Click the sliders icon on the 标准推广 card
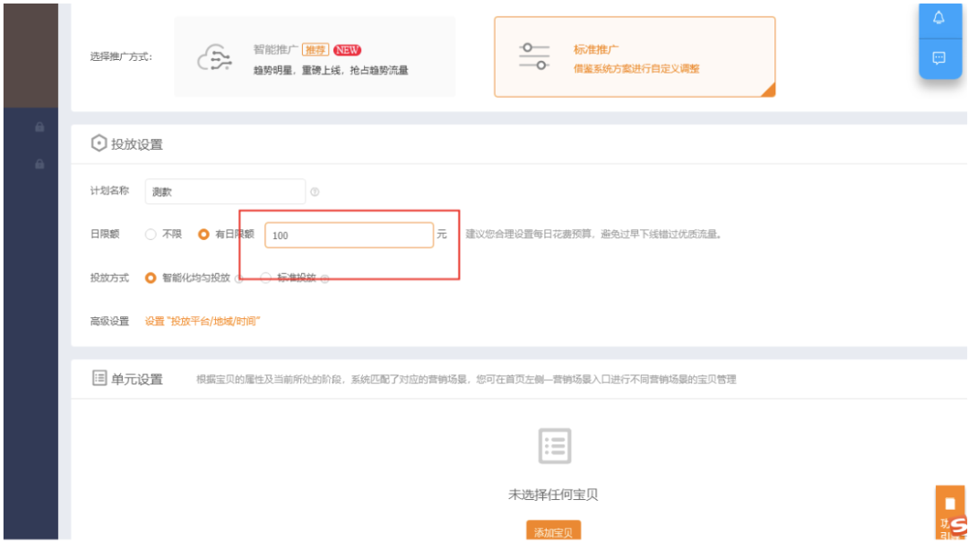This screenshot has height=560, width=968. click(x=532, y=54)
